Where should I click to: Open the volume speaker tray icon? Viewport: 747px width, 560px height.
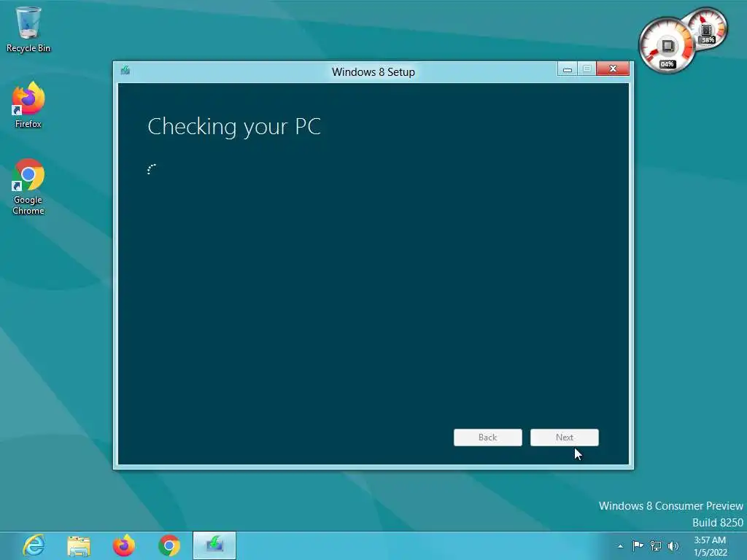[673, 545]
